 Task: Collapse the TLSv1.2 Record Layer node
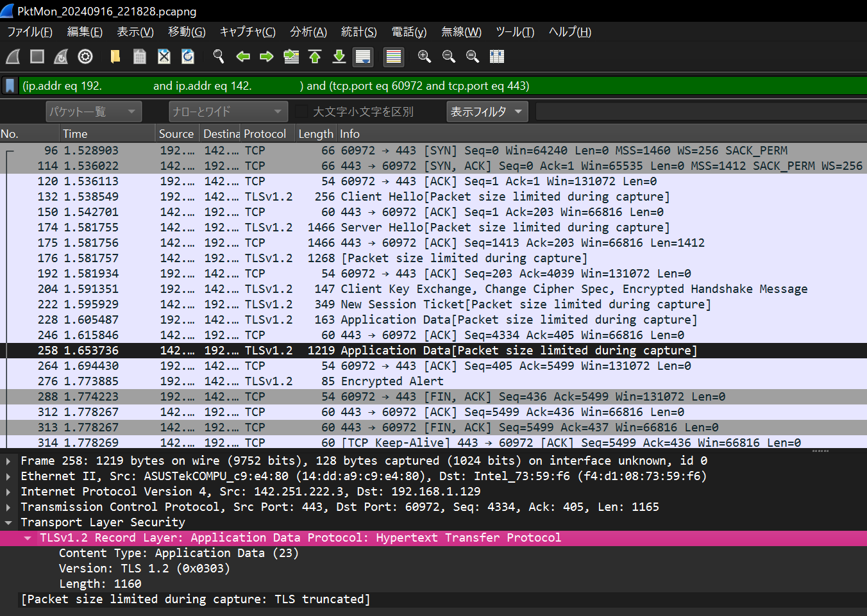point(28,538)
